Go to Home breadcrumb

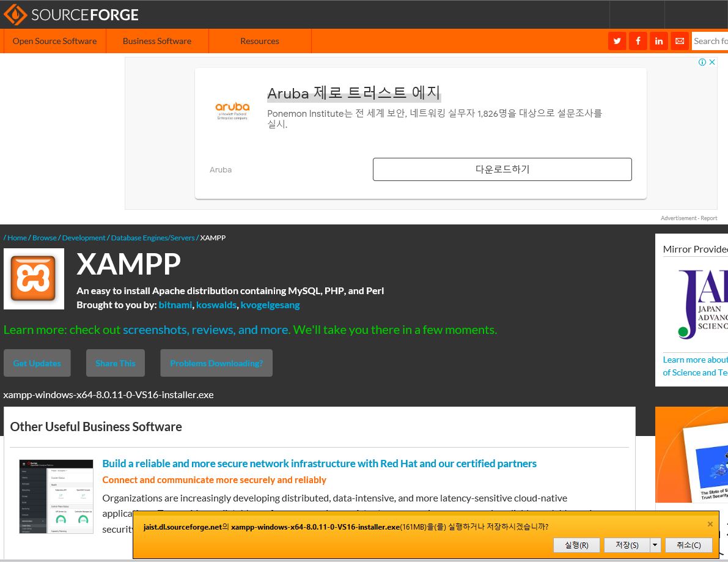tap(17, 238)
